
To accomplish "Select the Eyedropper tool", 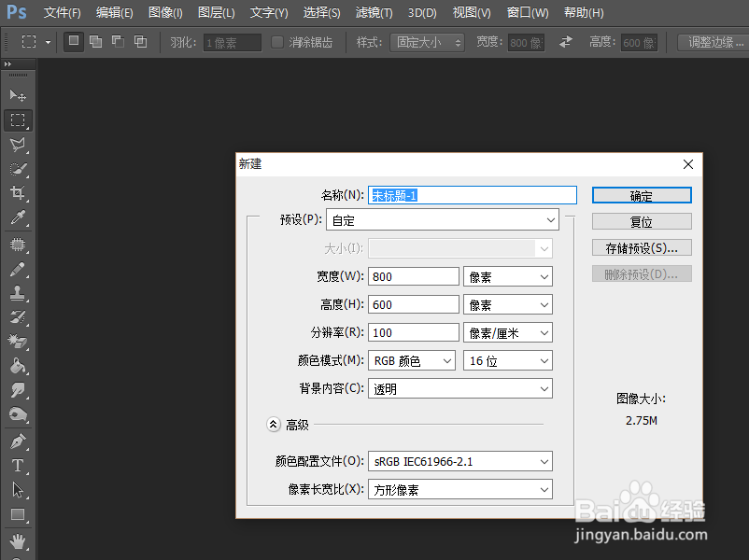I will point(18,218).
